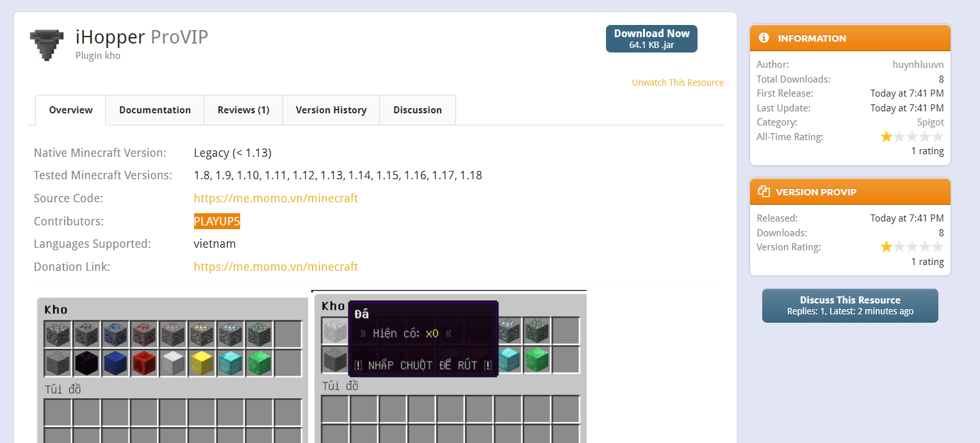Click the Version ProVIP panel copy icon
Viewport: 980px width, 443px height.
pyautogui.click(x=764, y=191)
